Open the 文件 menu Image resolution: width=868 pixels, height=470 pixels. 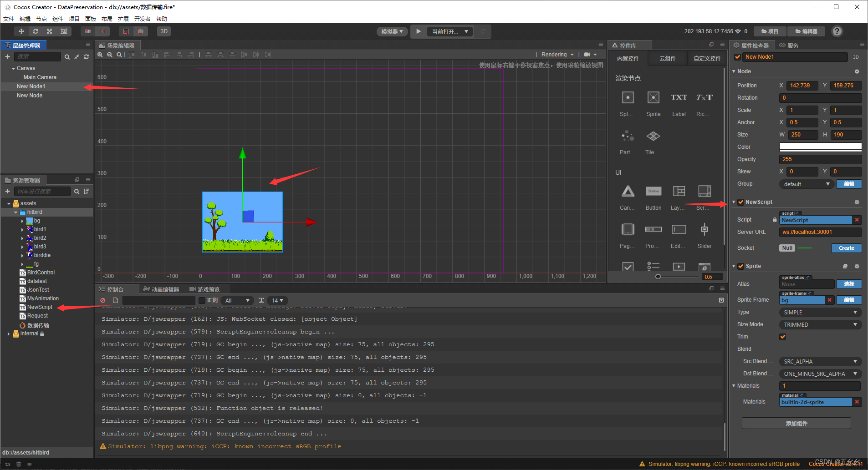[8, 19]
